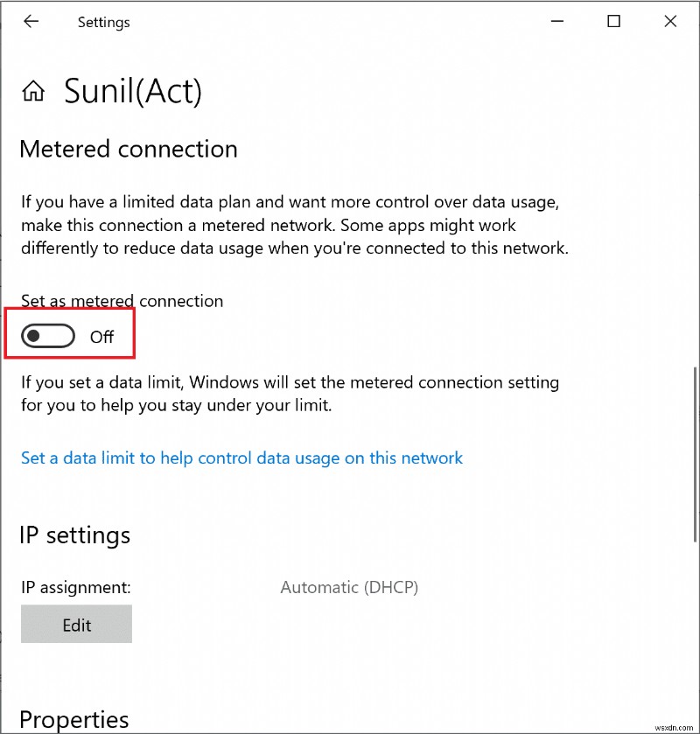Click the Settings title in the header
Image resolution: width=700 pixels, height=734 pixels.
(x=103, y=22)
